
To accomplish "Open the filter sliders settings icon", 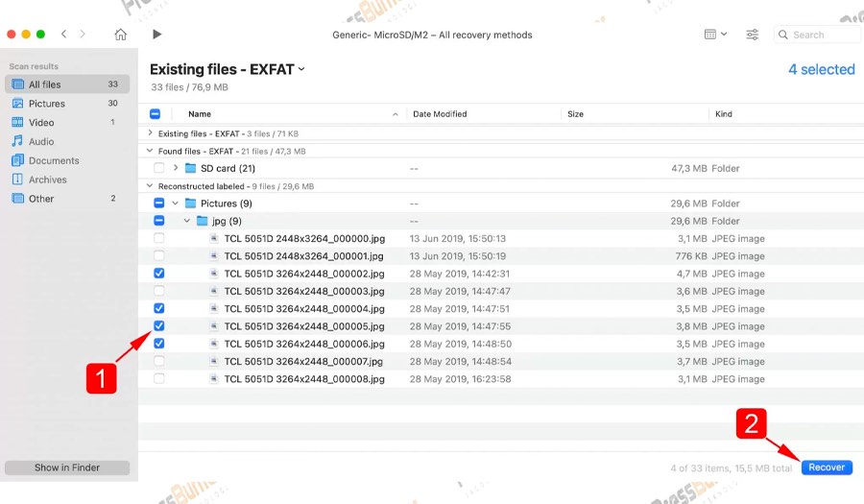I will coord(753,35).
